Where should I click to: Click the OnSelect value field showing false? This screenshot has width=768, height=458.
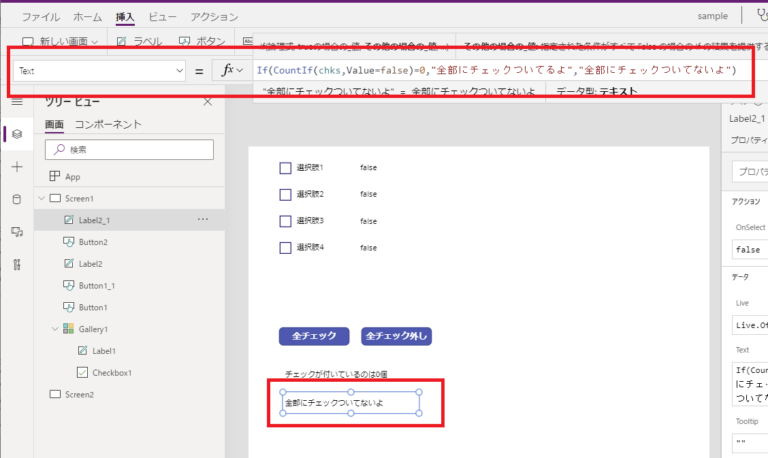(x=750, y=250)
